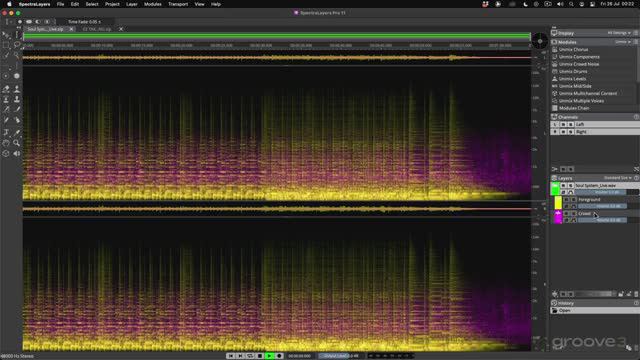The height and width of the screenshot is (360, 640).
Task: Toggle solo on the Crowd layer
Action: pyautogui.click(x=573, y=213)
